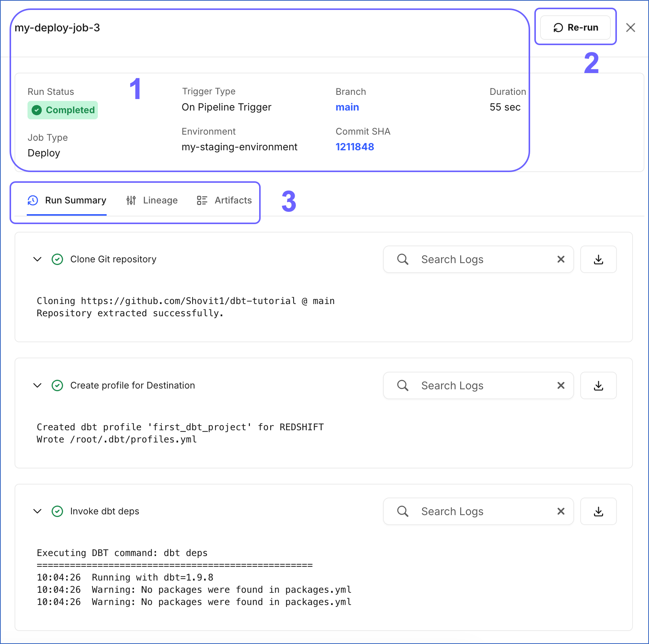649x644 pixels.
Task: Click the Repository extracted successfully log line
Action: point(130,313)
